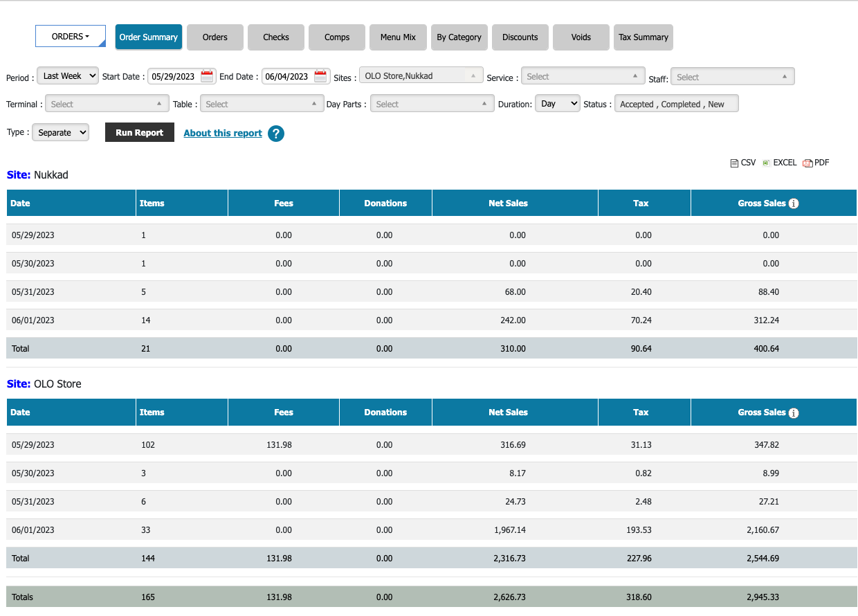
Task: Export report as EXCEL
Action: 779,163
